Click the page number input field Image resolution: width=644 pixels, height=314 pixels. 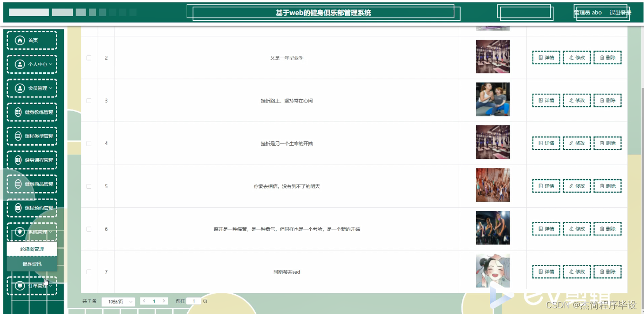[193, 301]
